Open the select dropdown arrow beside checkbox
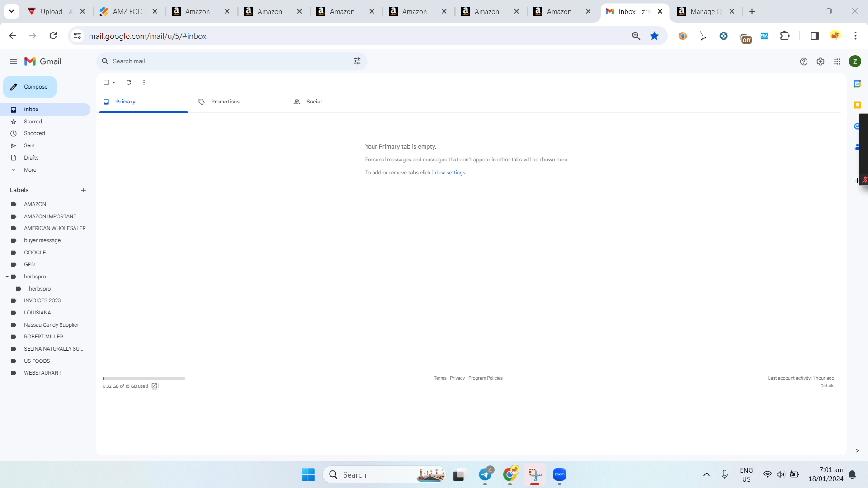This screenshot has height=488, width=868. 114,83
